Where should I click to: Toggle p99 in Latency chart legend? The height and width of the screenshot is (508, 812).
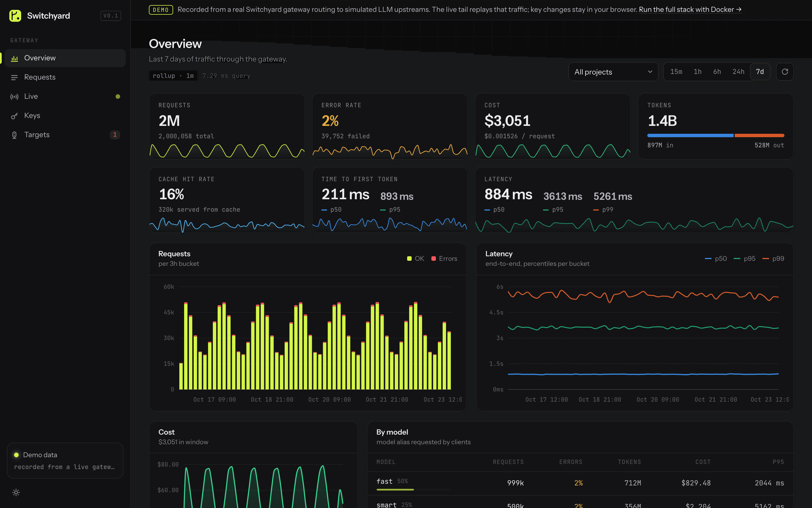tap(773, 258)
